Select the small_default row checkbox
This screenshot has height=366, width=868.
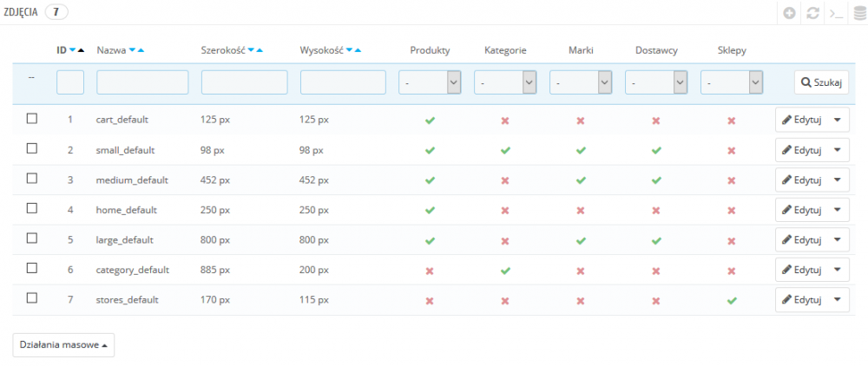[x=32, y=148]
